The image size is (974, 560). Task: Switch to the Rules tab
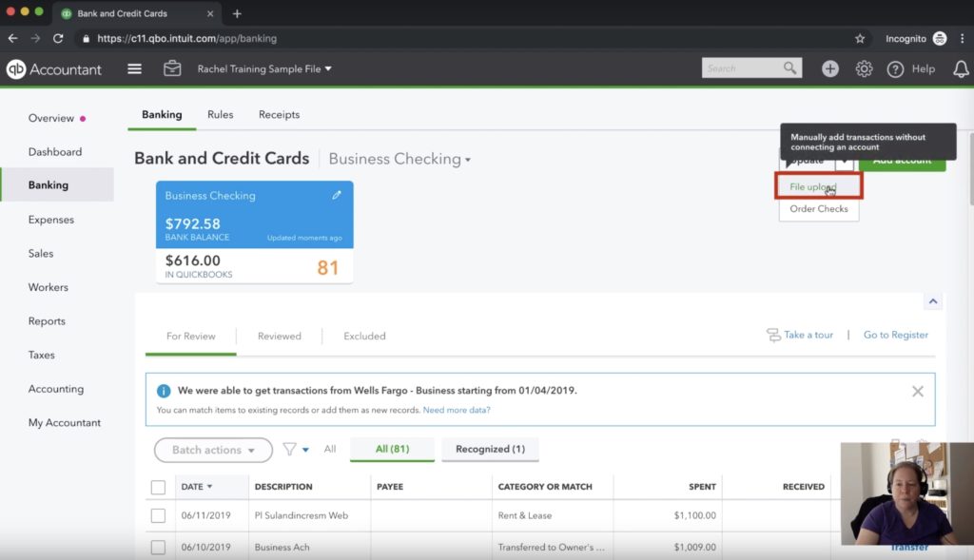coord(221,115)
